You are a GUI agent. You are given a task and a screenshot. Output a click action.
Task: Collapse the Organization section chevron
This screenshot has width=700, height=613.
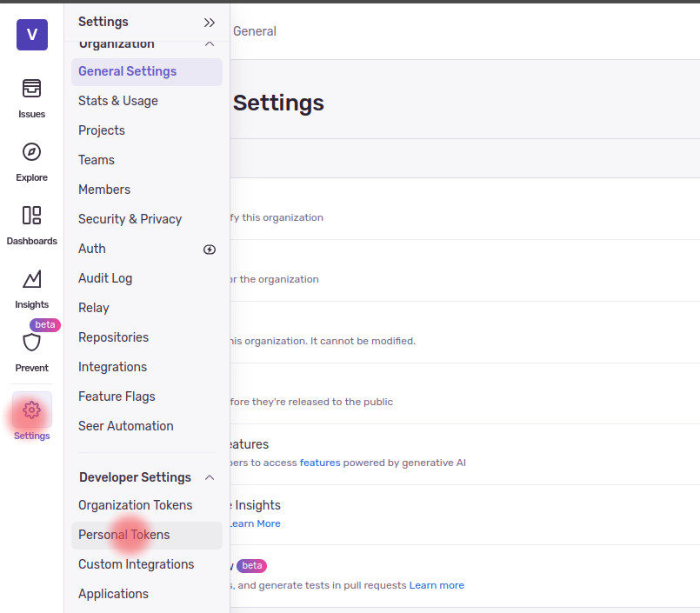click(x=209, y=44)
